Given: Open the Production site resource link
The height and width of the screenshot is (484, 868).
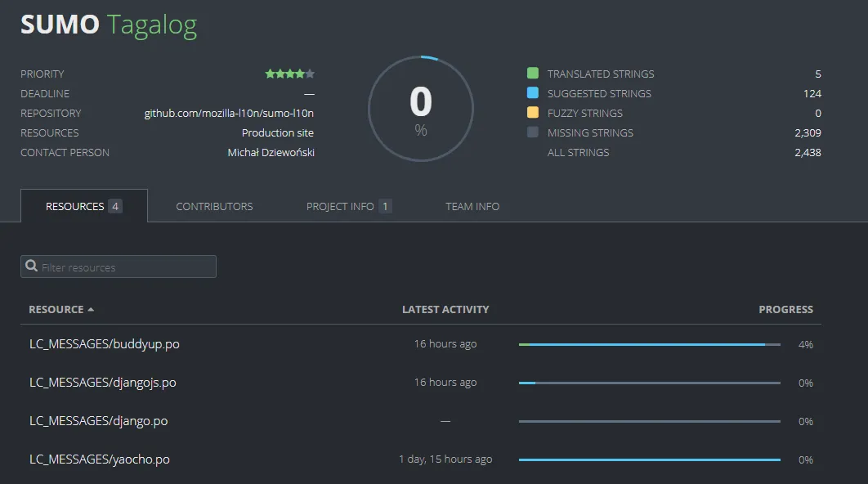Looking at the screenshot, I should (x=277, y=133).
